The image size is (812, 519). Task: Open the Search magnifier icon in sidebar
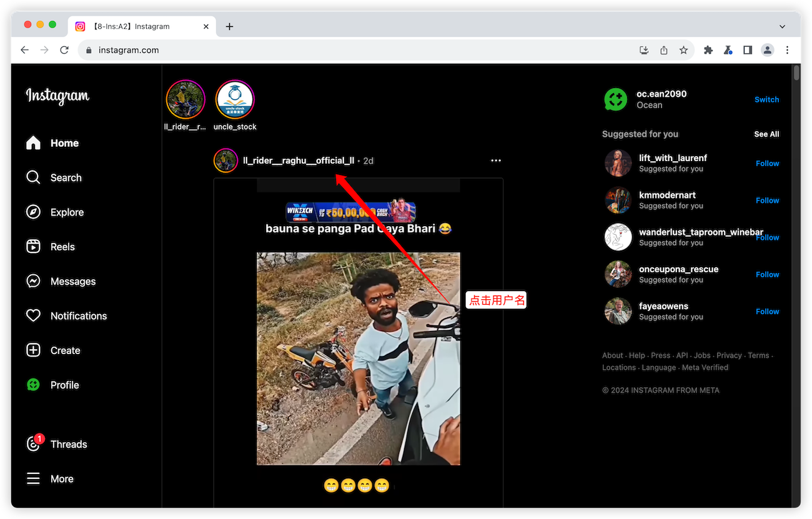click(33, 177)
